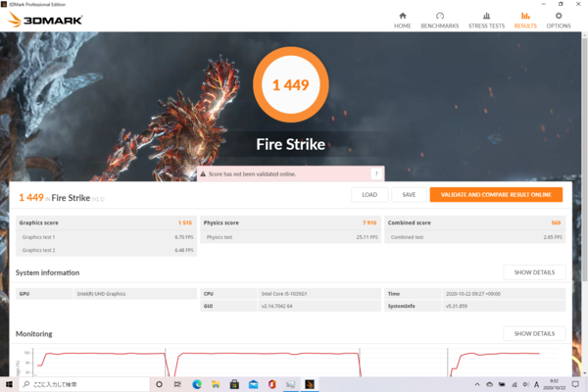The width and height of the screenshot is (588, 392).
Task: Select the Combined score value 569
Action: [556, 222]
